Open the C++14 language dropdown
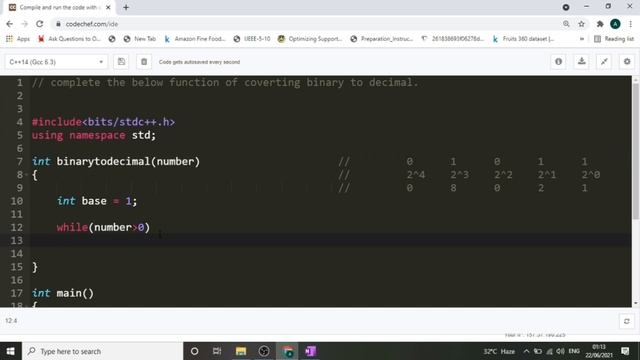 56,62
